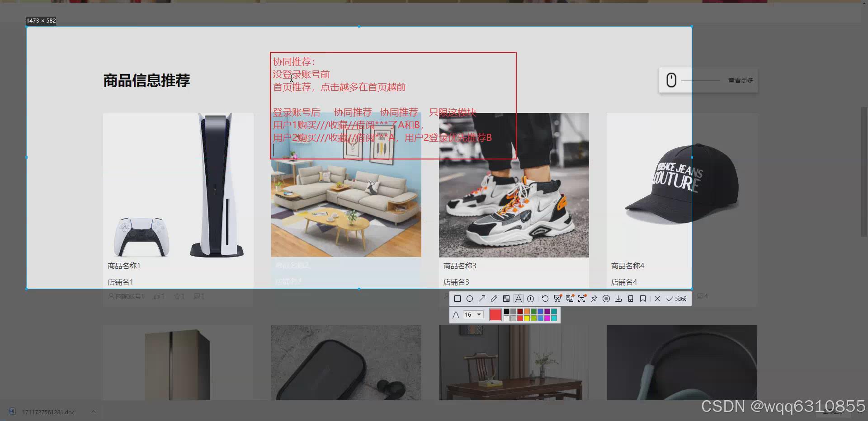Pick the yellow color swatch
Viewport: 868px width, 421px height.
coord(527,318)
